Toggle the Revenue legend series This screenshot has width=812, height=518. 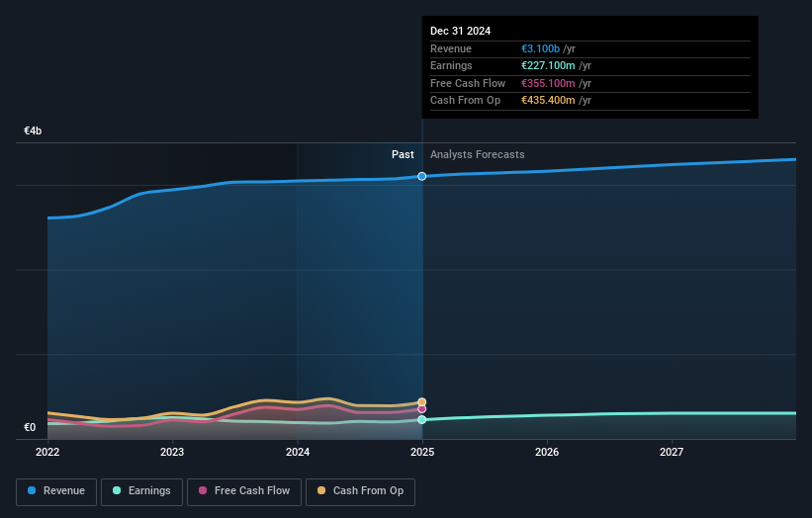pyautogui.click(x=56, y=491)
